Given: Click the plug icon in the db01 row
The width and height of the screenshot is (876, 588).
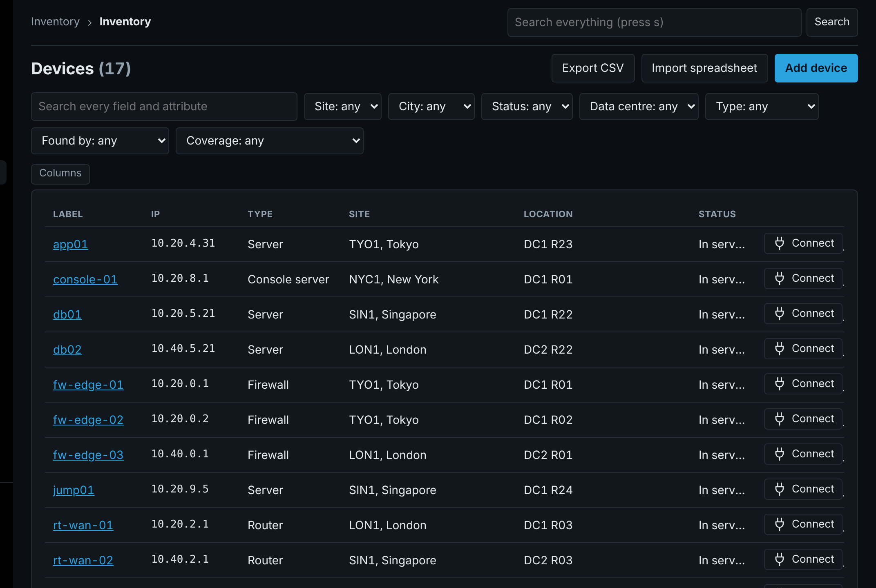Looking at the screenshot, I should point(779,314).
